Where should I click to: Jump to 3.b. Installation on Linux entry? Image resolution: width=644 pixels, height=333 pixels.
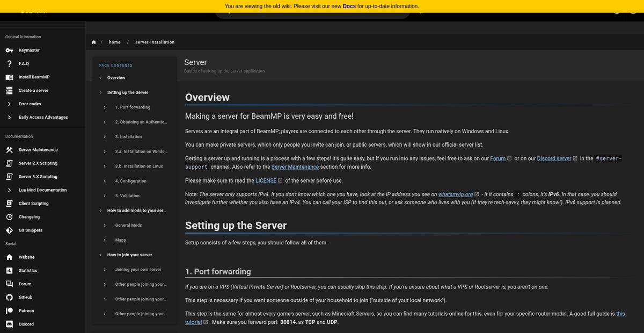tap(139, 166)
